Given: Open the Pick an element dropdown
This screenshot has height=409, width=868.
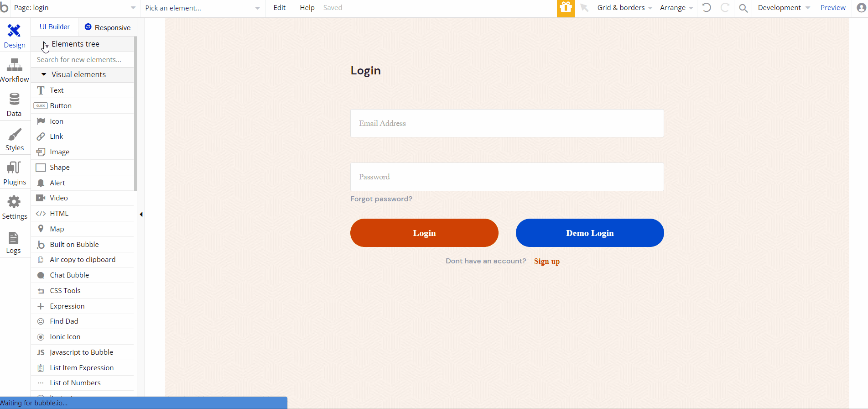Looking at the screenshot, I should click(x=203, y=8).
